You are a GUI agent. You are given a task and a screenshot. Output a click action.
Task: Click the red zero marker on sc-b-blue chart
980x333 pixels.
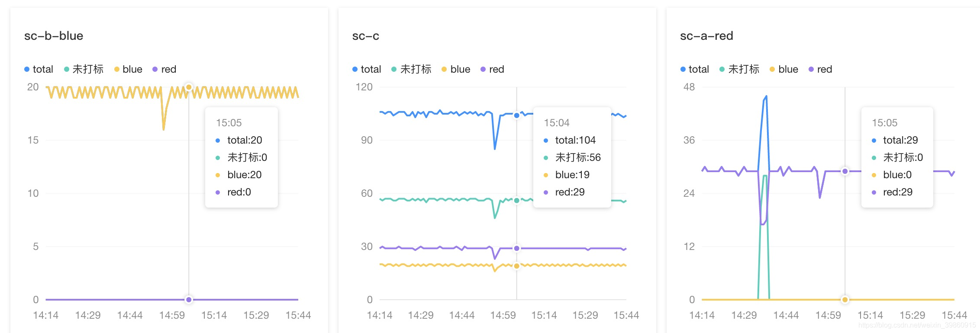[x=189, y=300]
